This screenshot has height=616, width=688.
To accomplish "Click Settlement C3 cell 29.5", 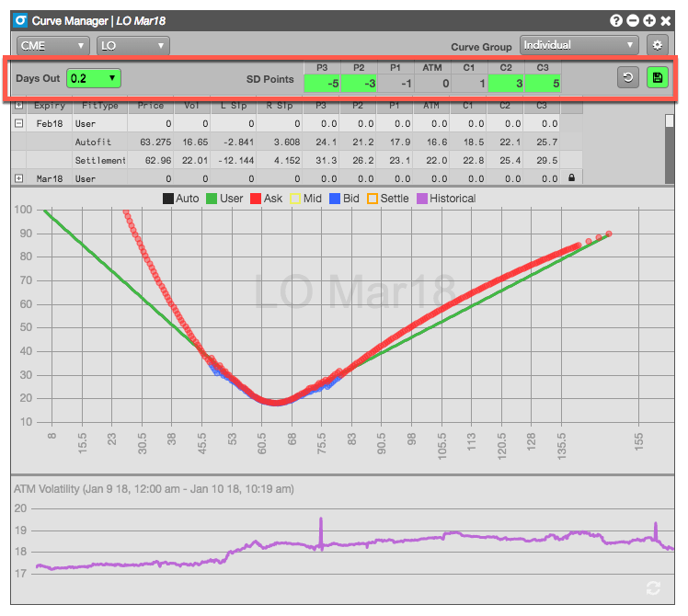I will 542,160.
